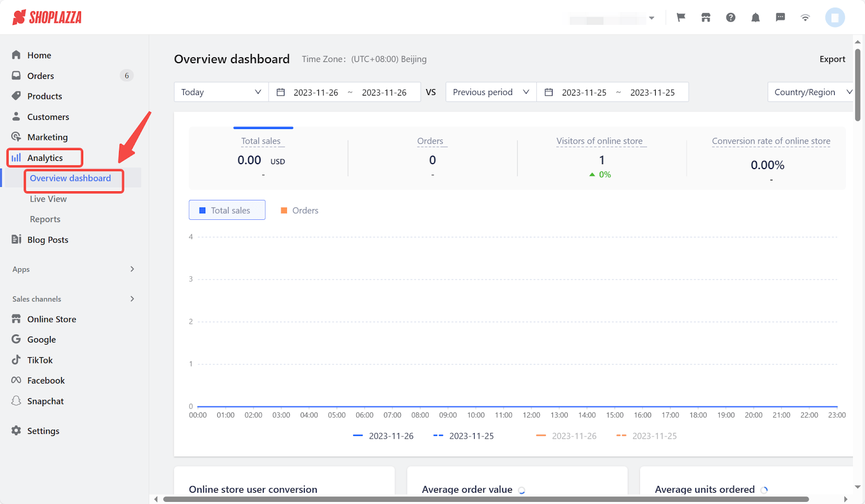Click the scroll right arrow at bottom
The image size is (865, 504).
coord(846,499)
